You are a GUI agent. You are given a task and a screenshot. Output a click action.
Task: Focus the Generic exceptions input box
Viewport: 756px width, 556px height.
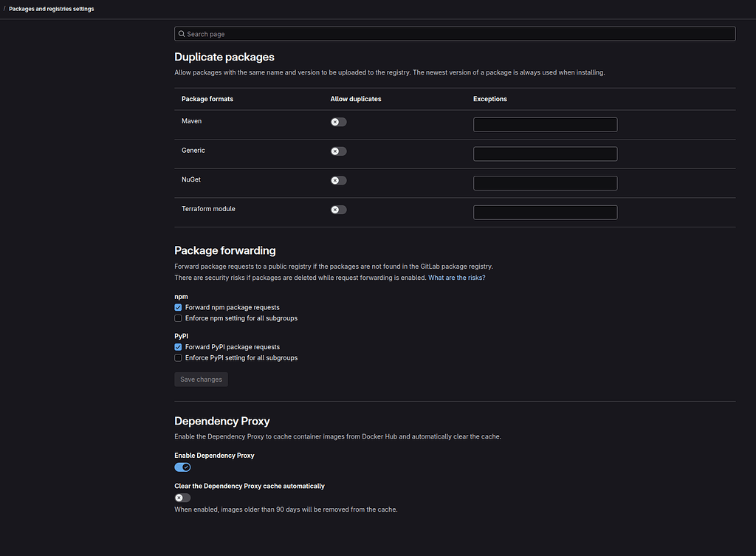point(545,154)
